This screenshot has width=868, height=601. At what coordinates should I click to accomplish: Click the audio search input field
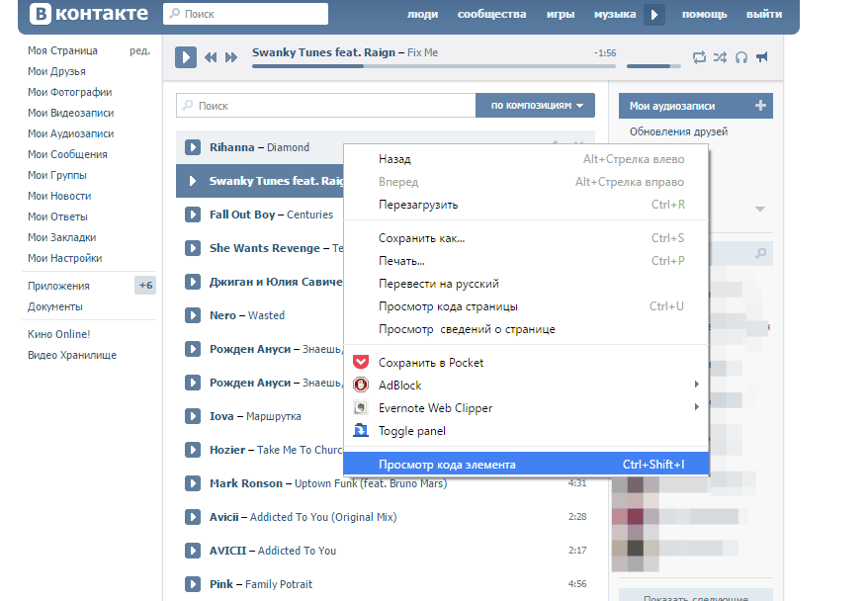tap(325, 105)
